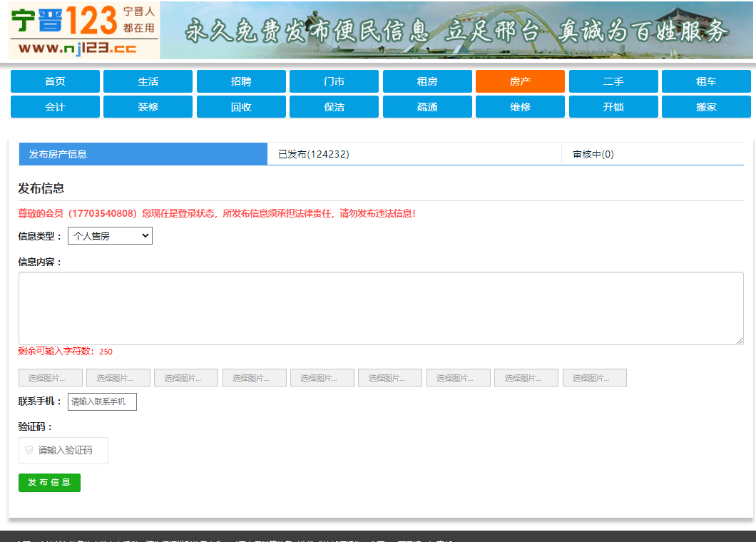Image resolution: width=756 pixels, height=542 pixels.
Task: Click the resize handle of the content textarea
Action: click(x=740, y=342)
